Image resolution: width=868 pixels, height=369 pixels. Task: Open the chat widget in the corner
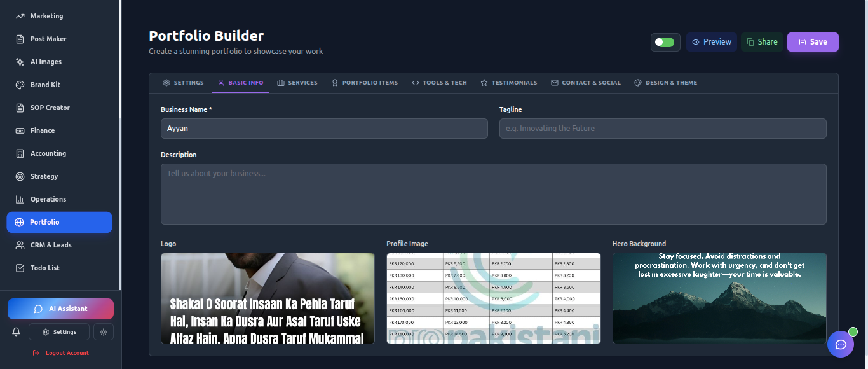pos(841,344)
